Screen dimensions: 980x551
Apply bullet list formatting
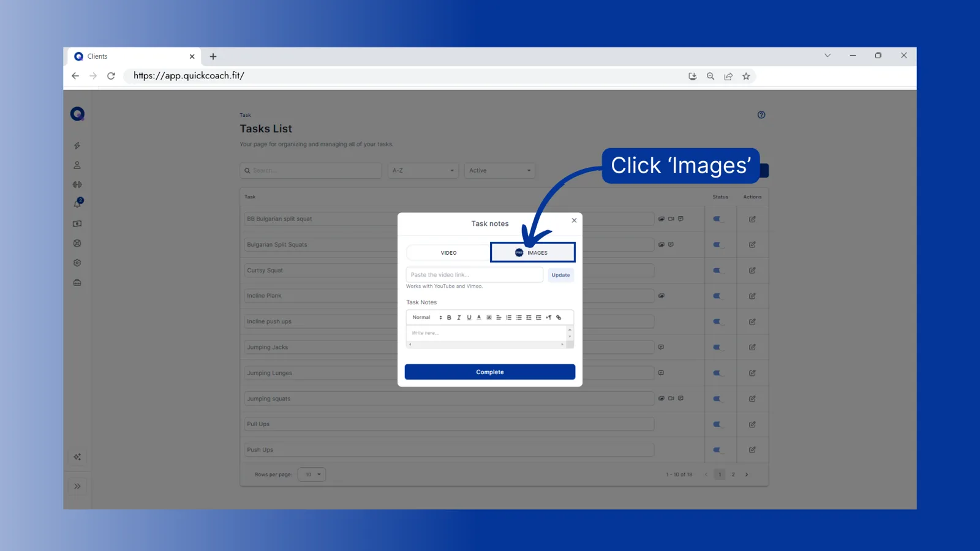point(519,318)
